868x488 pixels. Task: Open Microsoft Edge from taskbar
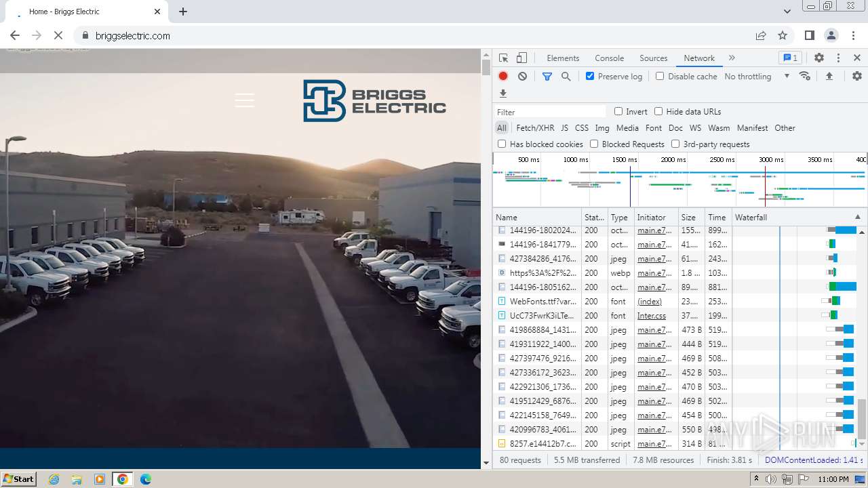[x=146, y=479]
